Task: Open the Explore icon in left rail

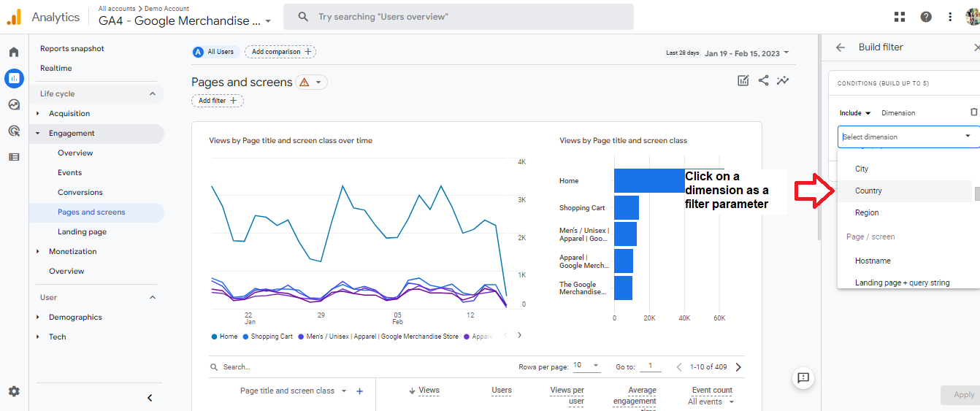Action: 14,104
